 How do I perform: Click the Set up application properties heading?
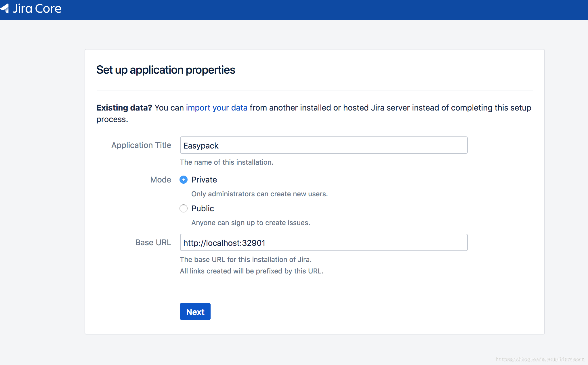coord(166,70)
